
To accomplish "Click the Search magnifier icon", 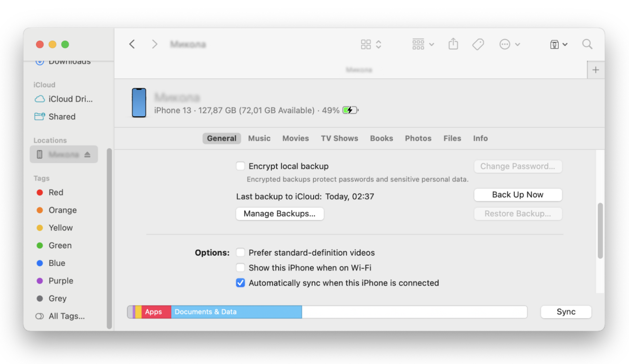I will point(587,44).
